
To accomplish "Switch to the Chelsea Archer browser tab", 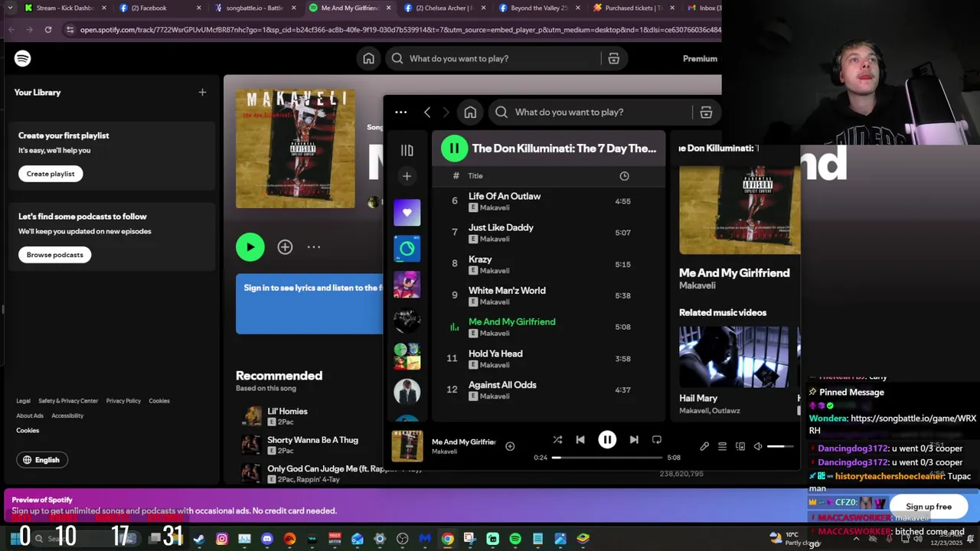I will pos(443,8).
